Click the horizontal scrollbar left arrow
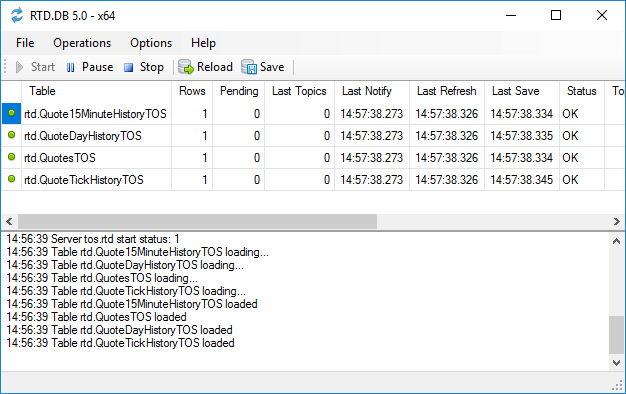 (9, 221)
